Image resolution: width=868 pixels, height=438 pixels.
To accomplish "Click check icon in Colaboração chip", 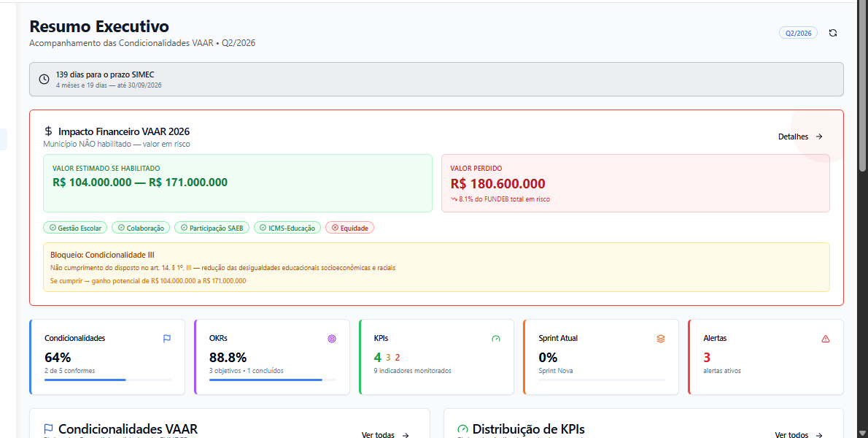I will pos(121,228).
